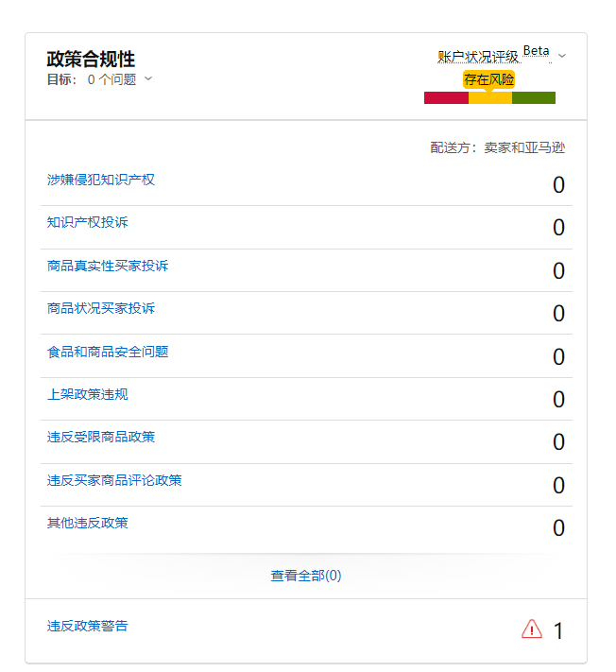
Task: Open 商品真实性买家投诉 details
Action: 108,266
